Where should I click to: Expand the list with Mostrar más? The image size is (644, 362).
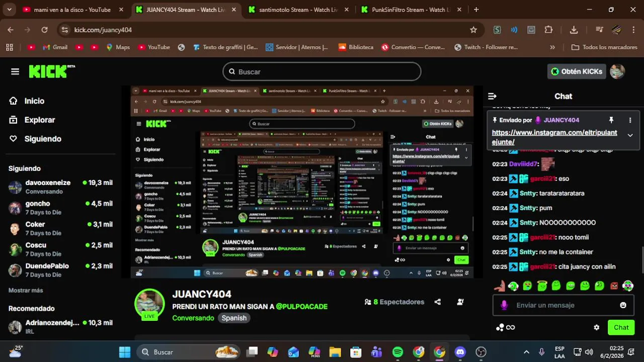click(x=26, y=290)
